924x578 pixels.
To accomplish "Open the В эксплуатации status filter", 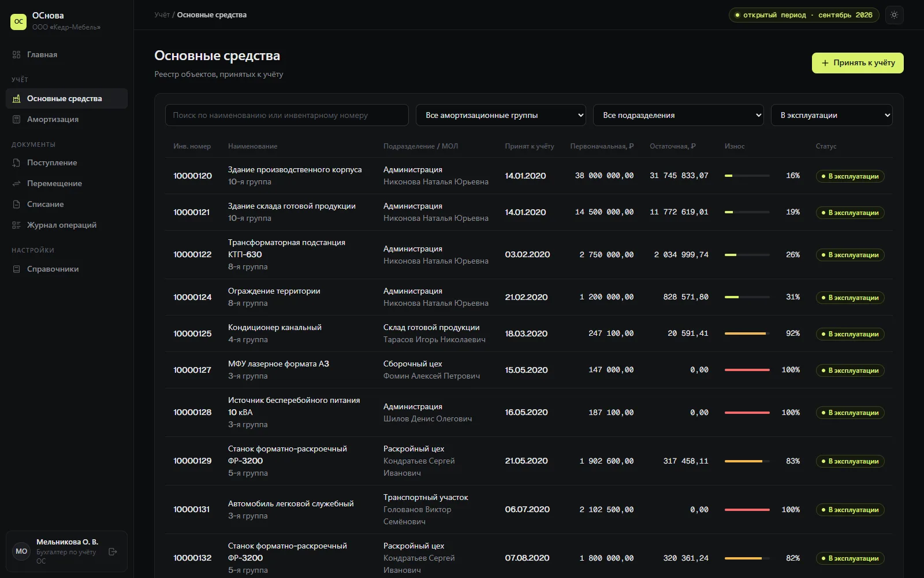I will pos(832,115).
